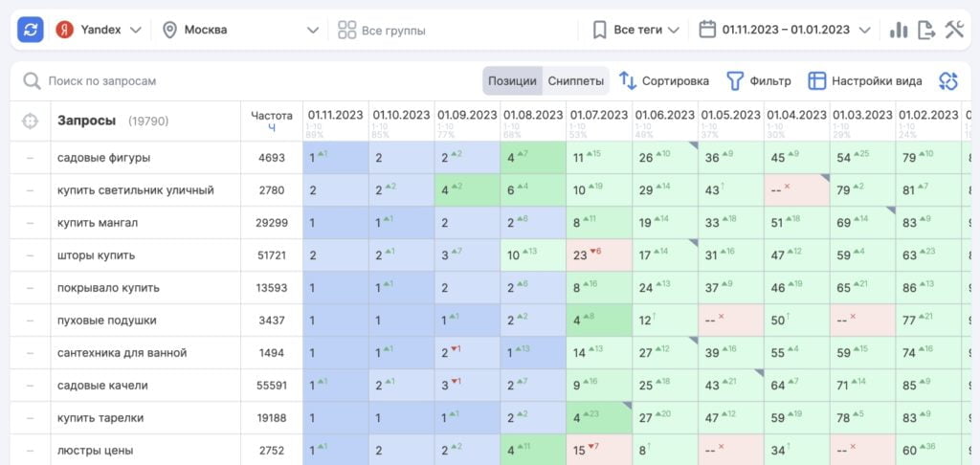
Task: Click the Сортировка button
Action: pyautogui.click(x=664, y=81)
